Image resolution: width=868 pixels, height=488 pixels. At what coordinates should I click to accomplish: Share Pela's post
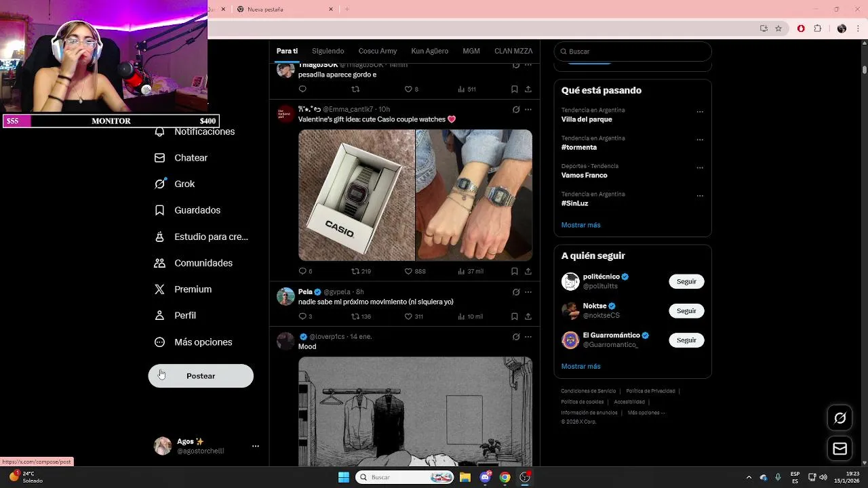(x=528, y=317)
